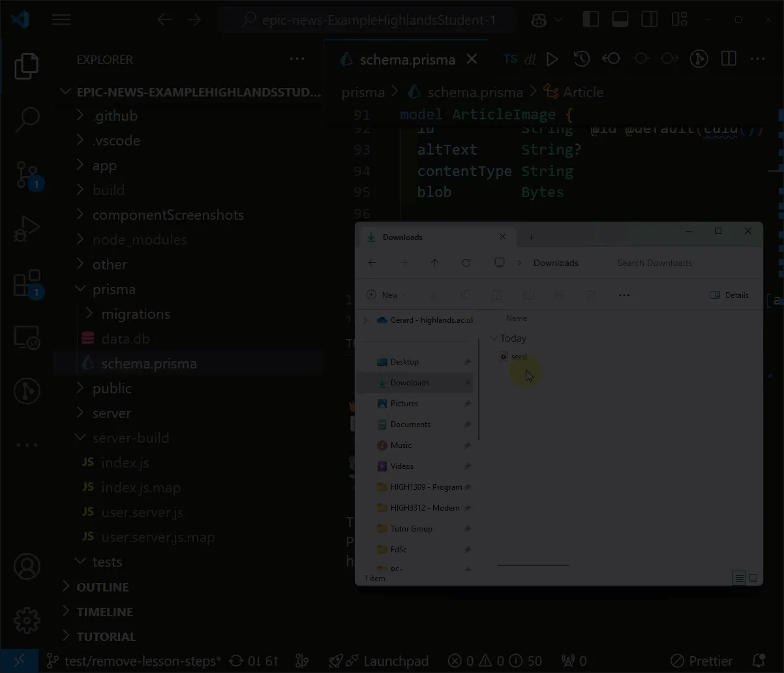
Task: Show additional views ellipsis in activity bar
Action: click(x=27, y=445)
